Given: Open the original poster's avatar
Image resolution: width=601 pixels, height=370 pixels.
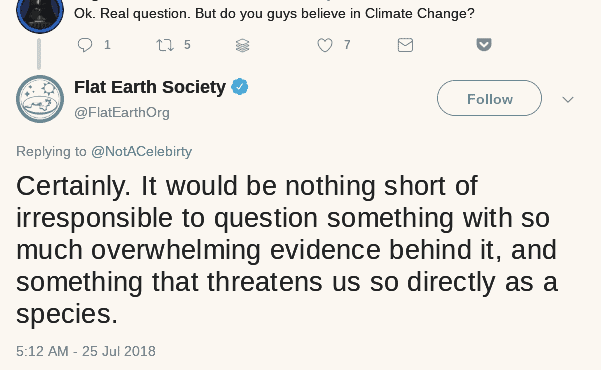Looking at the screenshot, I should pyautogui.click(x=40, y=13).
